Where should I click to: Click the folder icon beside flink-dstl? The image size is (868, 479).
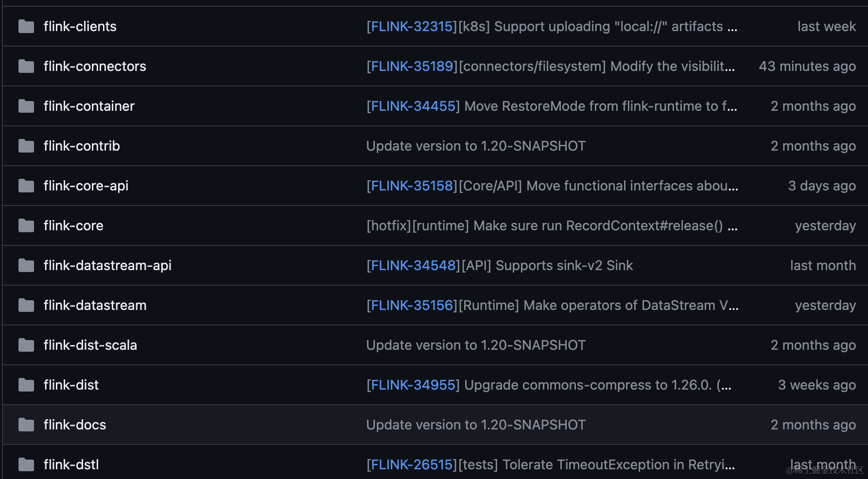coord(26,464)
